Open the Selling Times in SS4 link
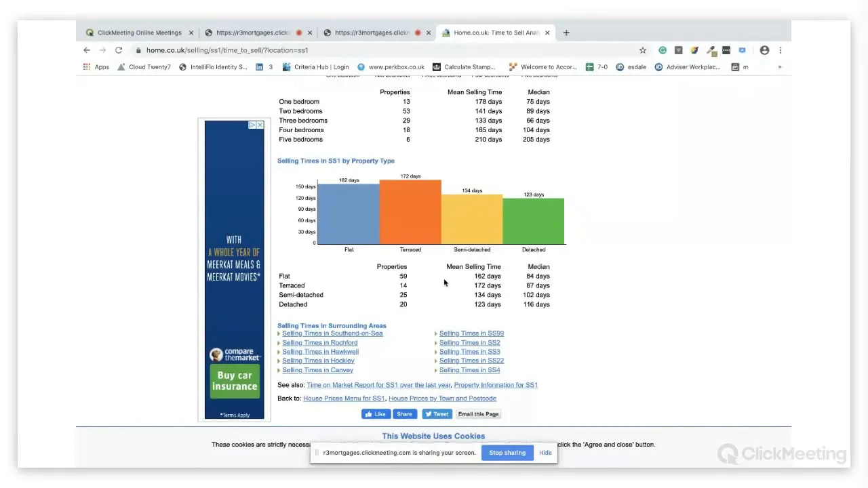Image resolution: width=868 pixels, height=488 pixels. (469, 370)
